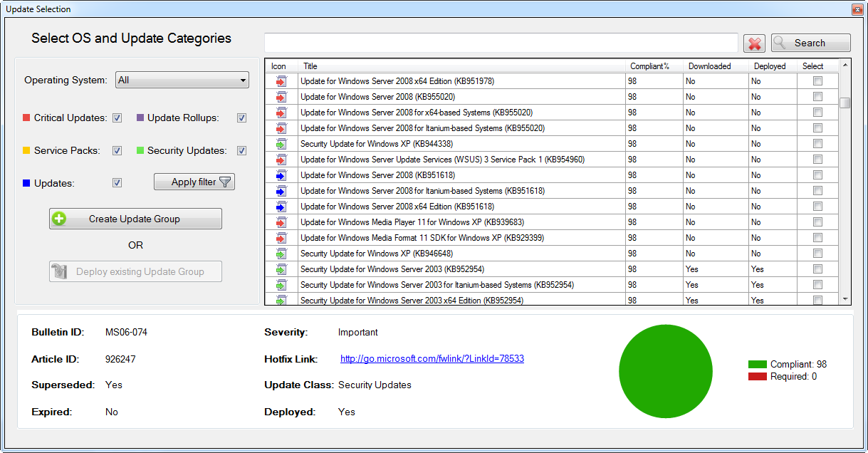The width and height of the screenshot is (868, 453).
Task: Click icon for Itanium-based Systems KB955020 row
Action: tap(281, 128)
